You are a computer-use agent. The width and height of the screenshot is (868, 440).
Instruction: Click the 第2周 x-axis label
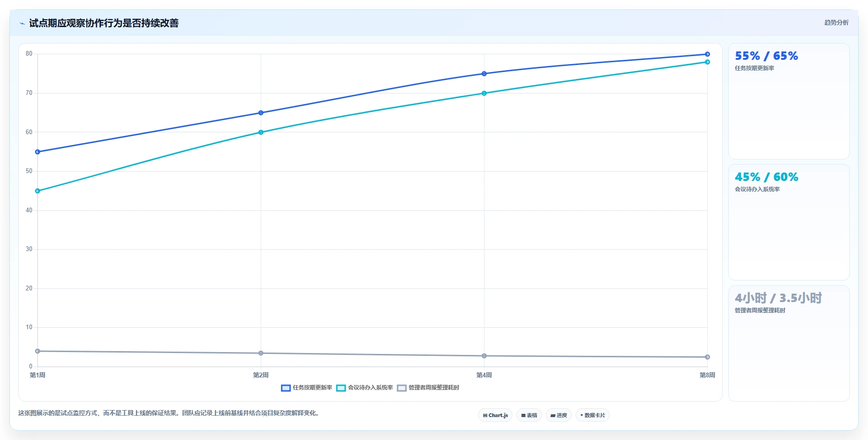[261, 375]
